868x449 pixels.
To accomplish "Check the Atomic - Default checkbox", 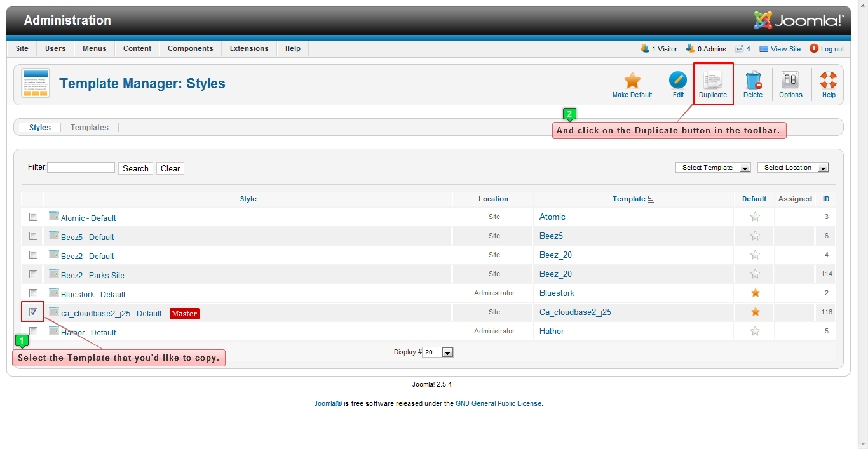I will (x=33, y=217).
